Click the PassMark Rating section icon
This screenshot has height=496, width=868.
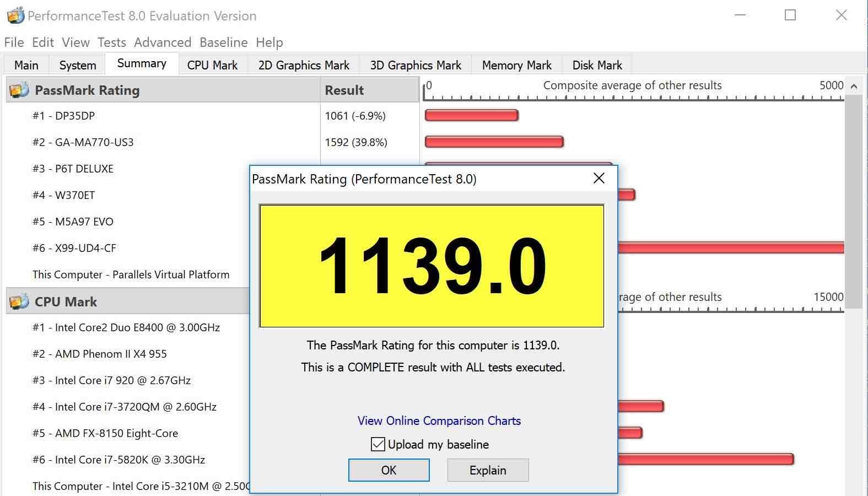(19, 90)
